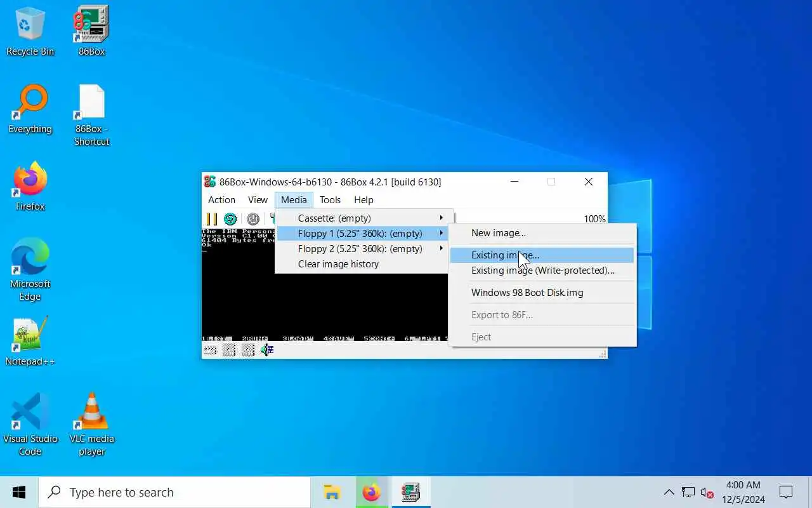Click the taskbar search box
Image resolution: width=812 pixels, height=508 pixels.
174,492
